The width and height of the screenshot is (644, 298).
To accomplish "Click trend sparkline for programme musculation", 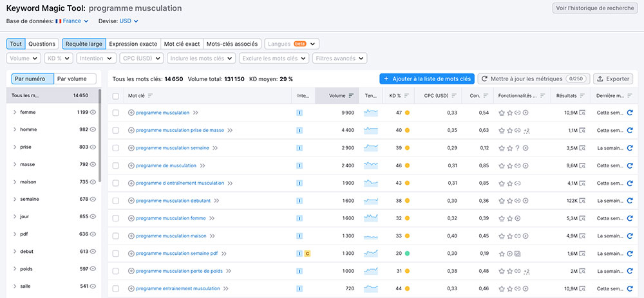I will 371,113.
